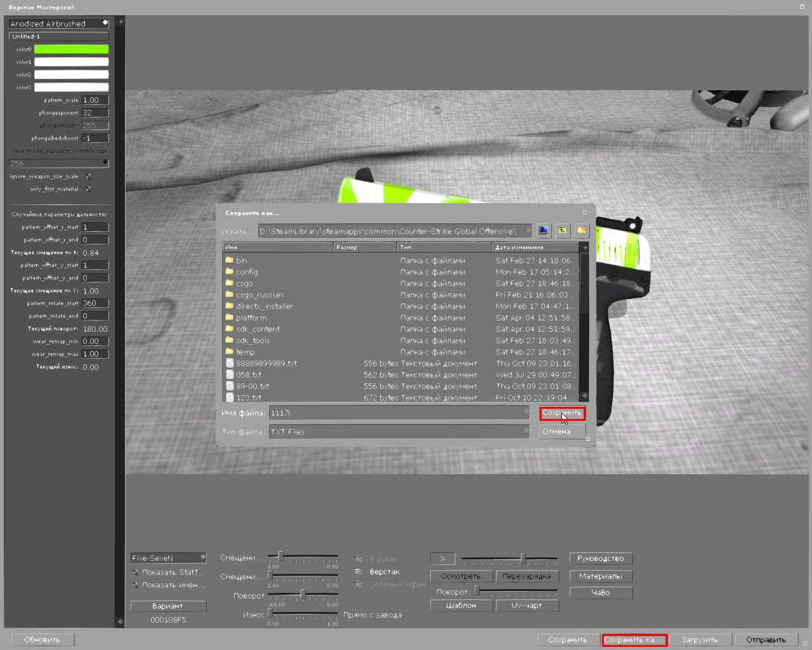The image size is (812, 650).
Task: Select the 123.txt file icon
Action: pyautogui.click(x=230, y=397)
